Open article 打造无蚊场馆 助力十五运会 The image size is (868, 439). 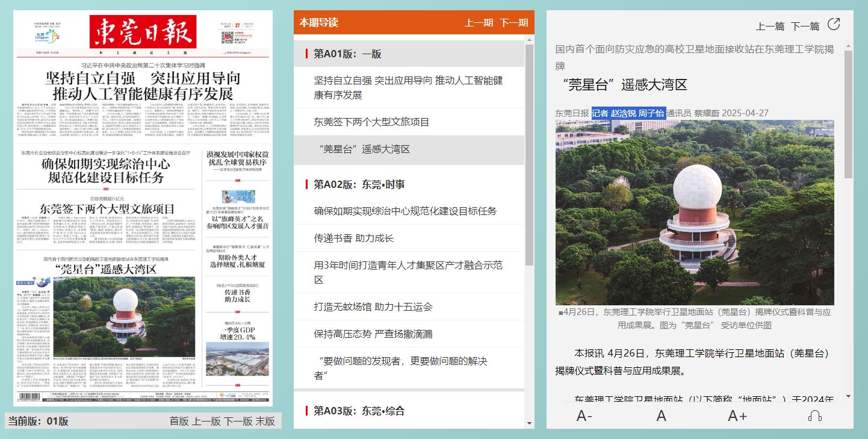(x=373, y=307)
